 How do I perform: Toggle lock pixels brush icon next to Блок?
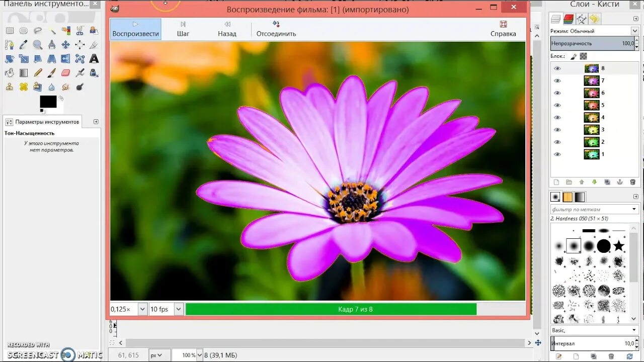click(x=574, y=56)
